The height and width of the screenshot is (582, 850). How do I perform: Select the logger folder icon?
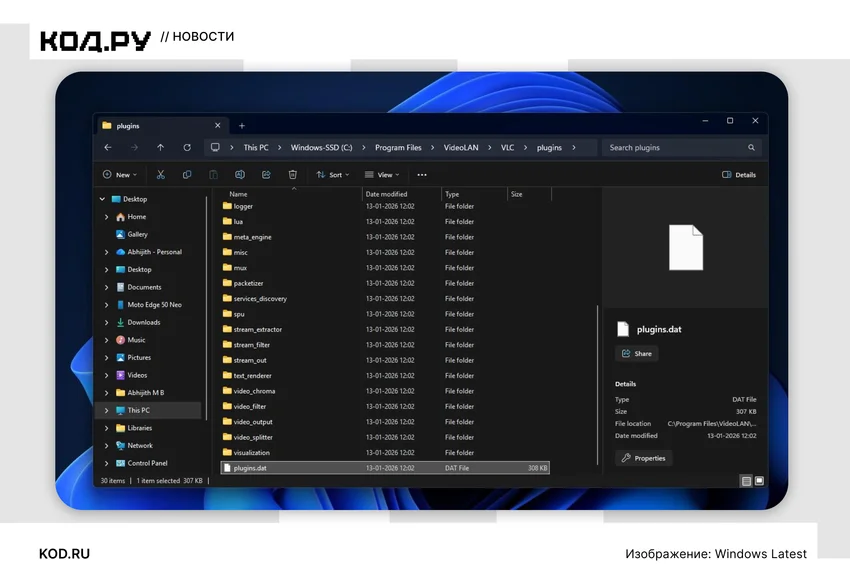pyautogui.click(x=227, y=206)
